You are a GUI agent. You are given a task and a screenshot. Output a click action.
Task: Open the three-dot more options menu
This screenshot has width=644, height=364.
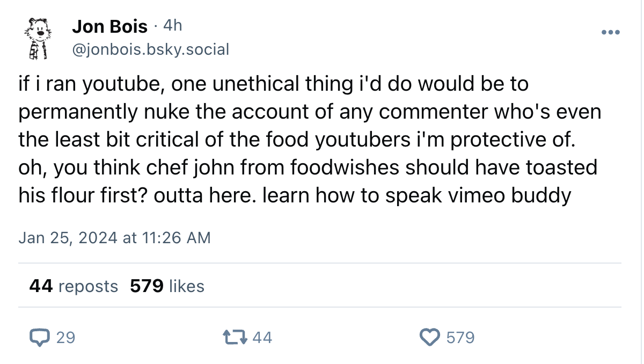[x=610, y=33]
